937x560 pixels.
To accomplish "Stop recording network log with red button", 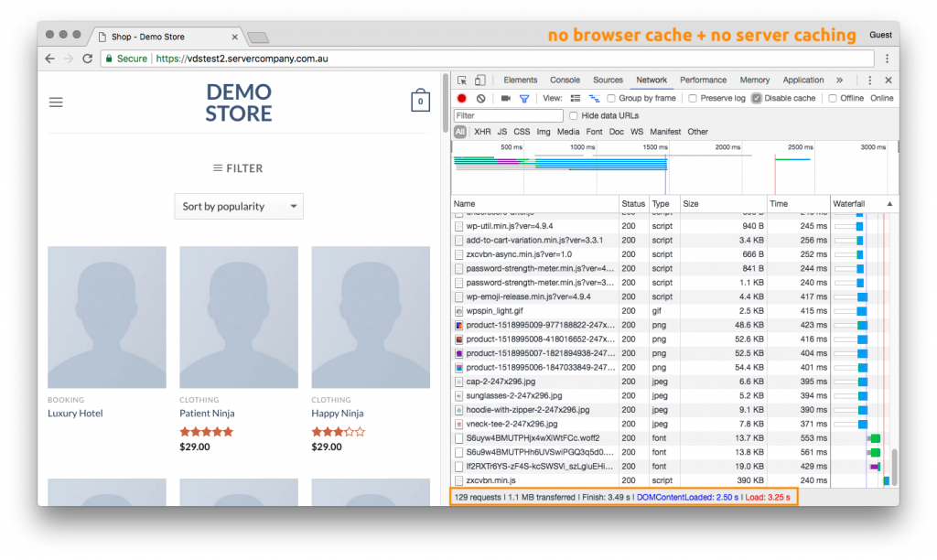I will (462, 98).
